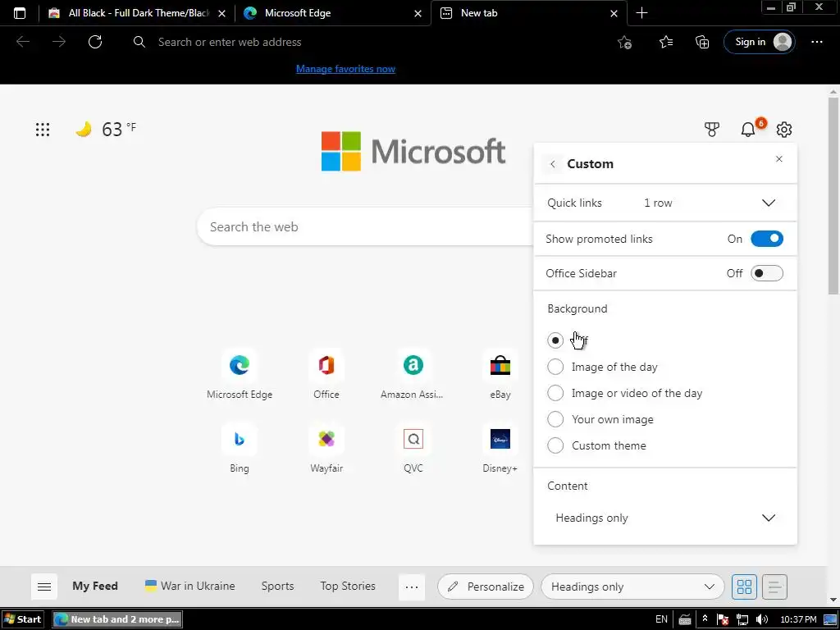
Task: Click the Personalize feed button
Action: (486, 587)
